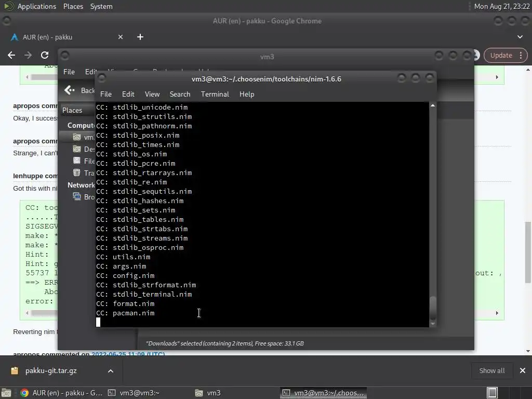Open File menu in terminal window
The height and width of the screenshot is (399, 532).
[106, 95]
